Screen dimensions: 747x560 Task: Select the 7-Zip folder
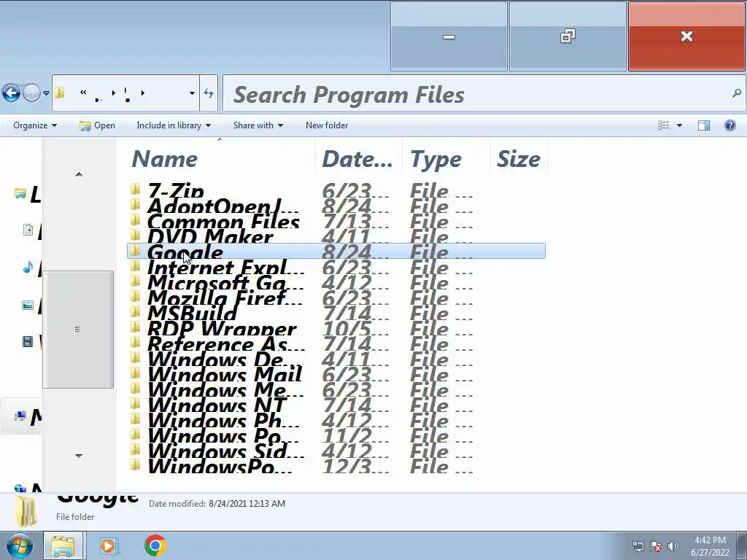coord(336,190)
